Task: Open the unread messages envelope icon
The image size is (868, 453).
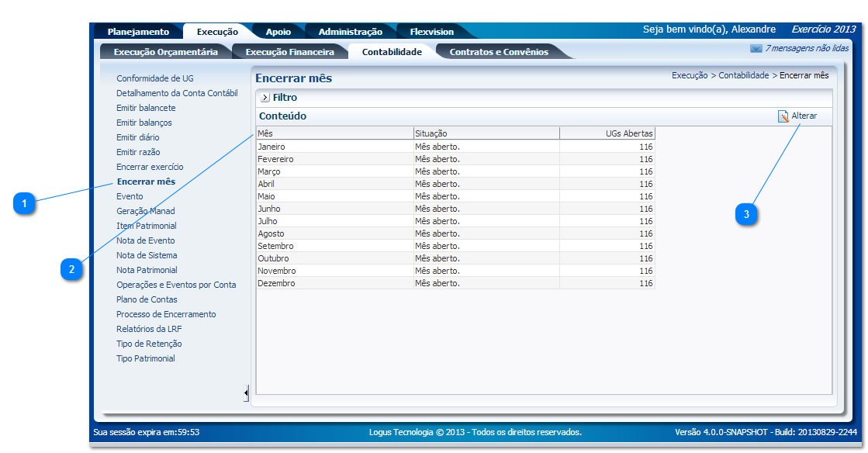Action: point(756,48)
